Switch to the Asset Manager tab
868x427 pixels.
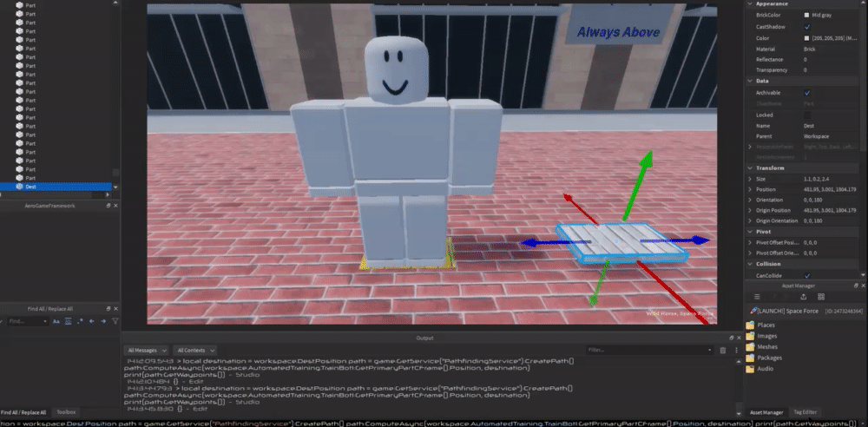766,412
